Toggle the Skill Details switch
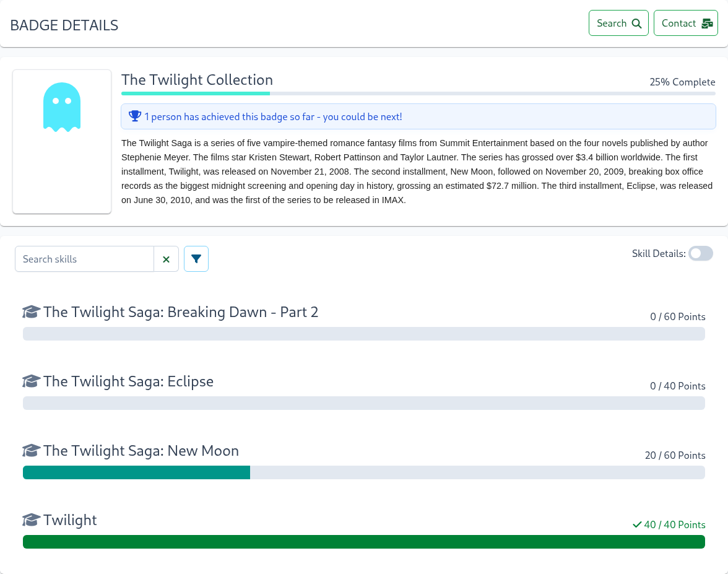This screenshot has width=728, height=574. (x=701, y=254)
